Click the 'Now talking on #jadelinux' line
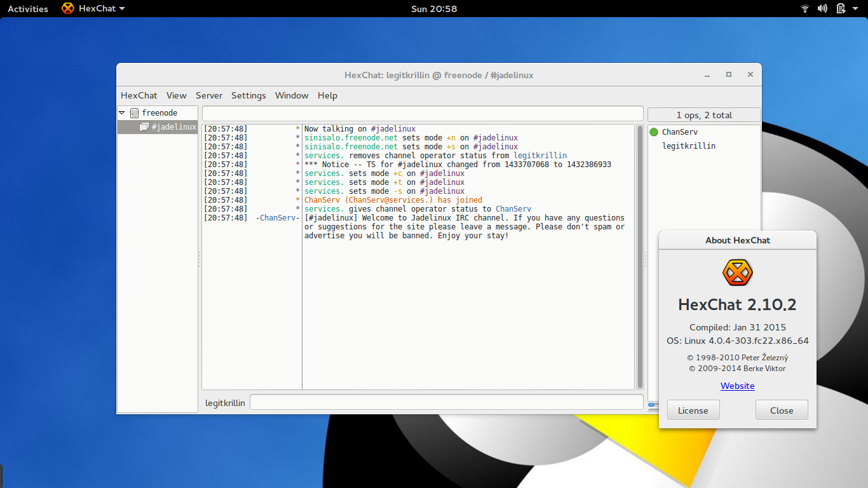The height and width of the screenshot is (488, 868). [360, 129]
